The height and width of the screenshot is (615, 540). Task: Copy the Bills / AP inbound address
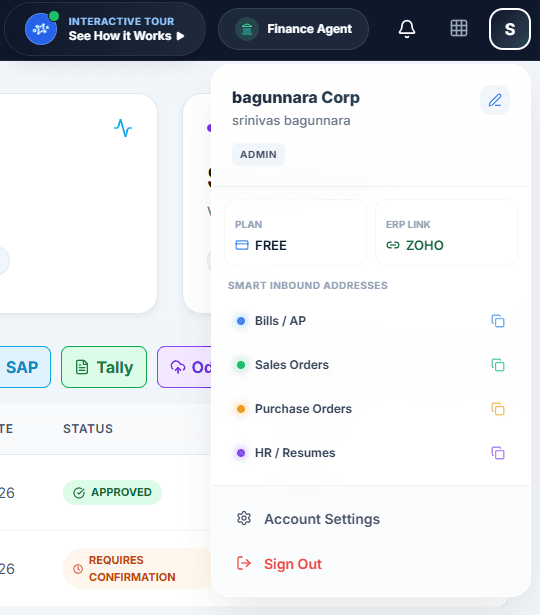click(498, 321)
